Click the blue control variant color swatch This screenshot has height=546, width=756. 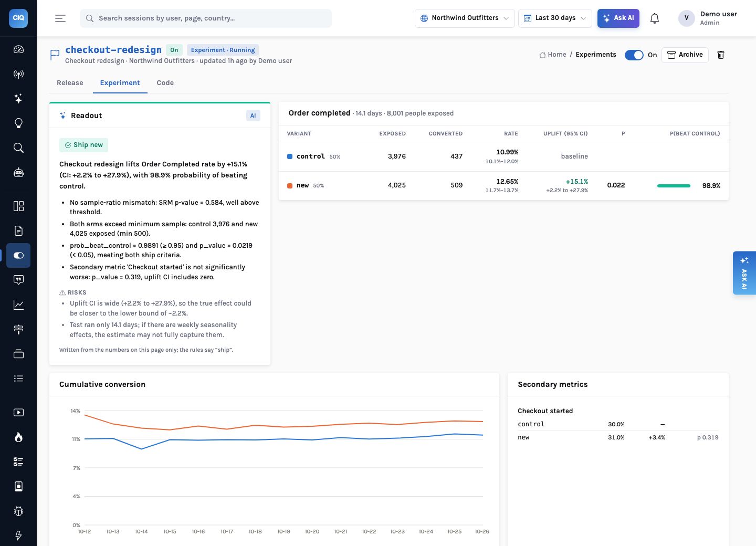(x=290, y=156)
